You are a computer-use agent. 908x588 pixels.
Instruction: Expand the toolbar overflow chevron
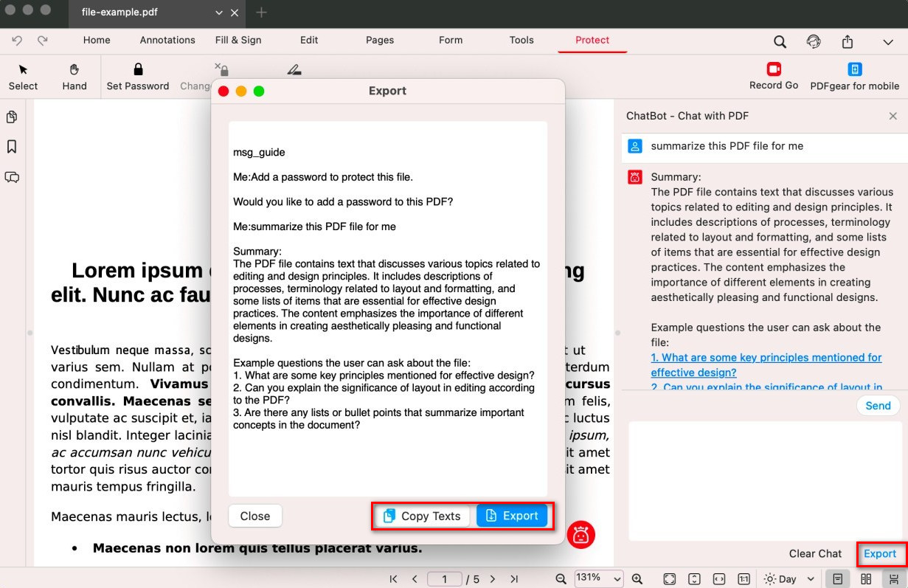coord(888,42)
